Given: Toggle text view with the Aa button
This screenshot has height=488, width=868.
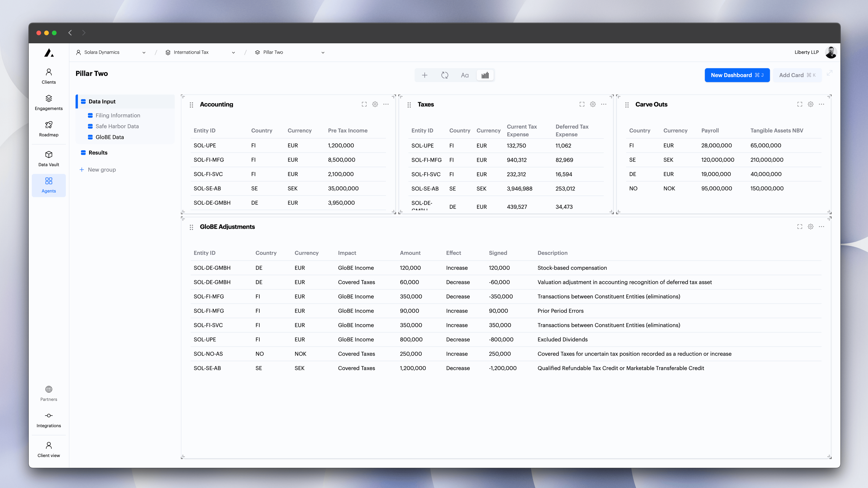Looking at the screenshot, I should [x=465, y=75].
